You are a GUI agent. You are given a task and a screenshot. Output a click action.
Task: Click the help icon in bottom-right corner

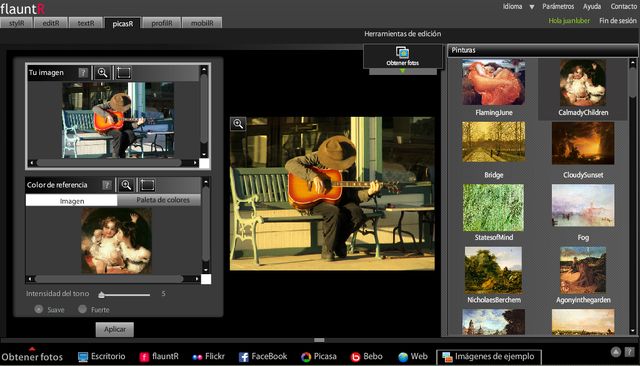tap(630, 352)
